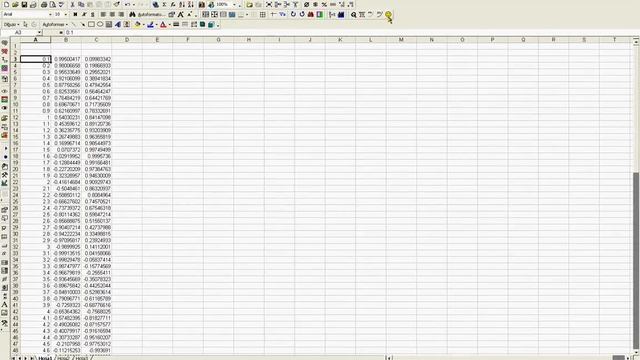The width and height of the screenshot is (640, 360).
Task: Select the Line drawing tool
Action: (x=73, y=24)
